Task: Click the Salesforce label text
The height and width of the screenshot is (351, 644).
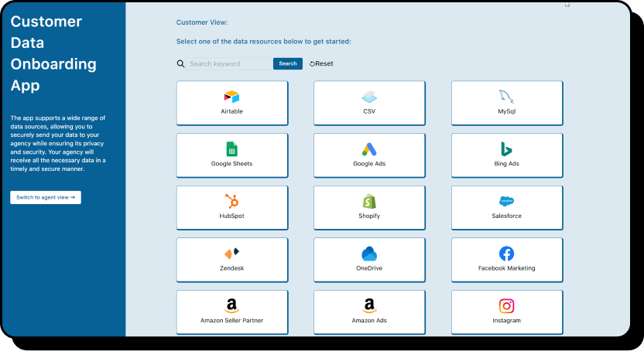Action: point(506,216)
